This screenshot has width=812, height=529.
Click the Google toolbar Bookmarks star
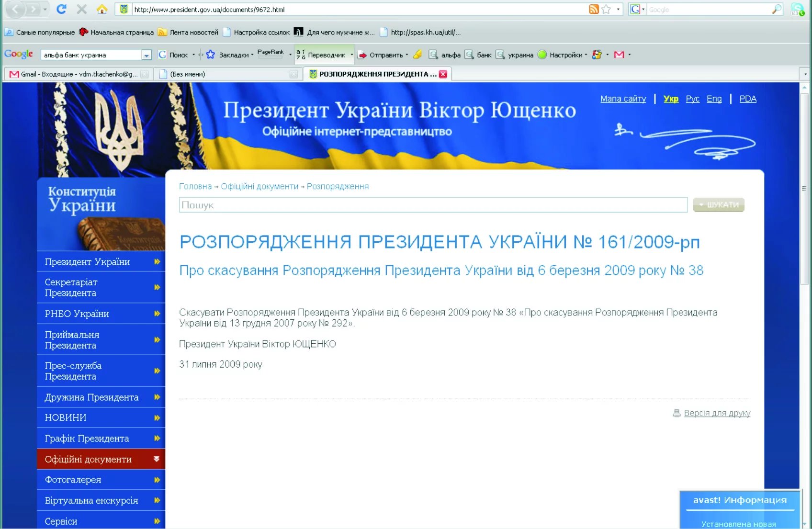[210, 55]
